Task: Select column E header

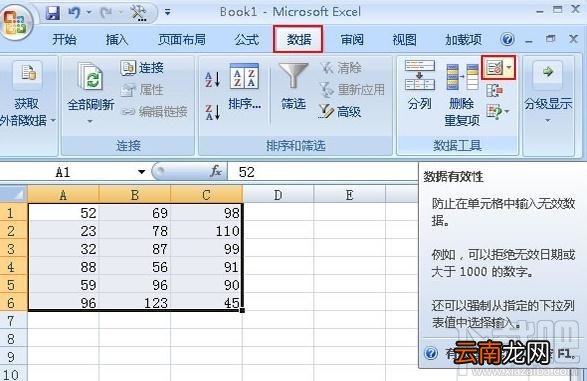Action: click(x=350, y=195)
